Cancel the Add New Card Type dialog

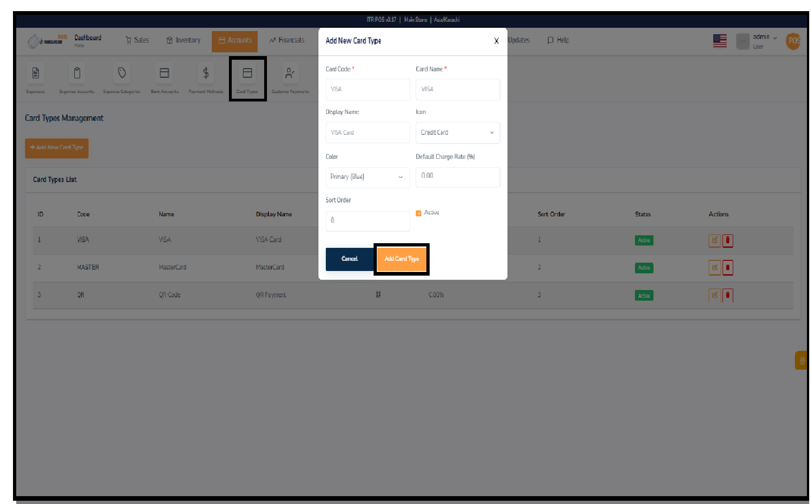pyautogui.click(x=349, y=259)
